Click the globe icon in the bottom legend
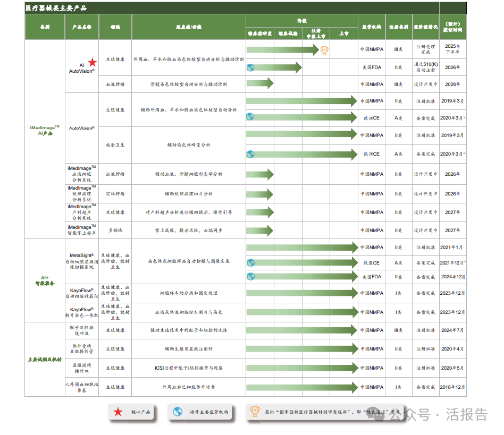 coord(178,412)
